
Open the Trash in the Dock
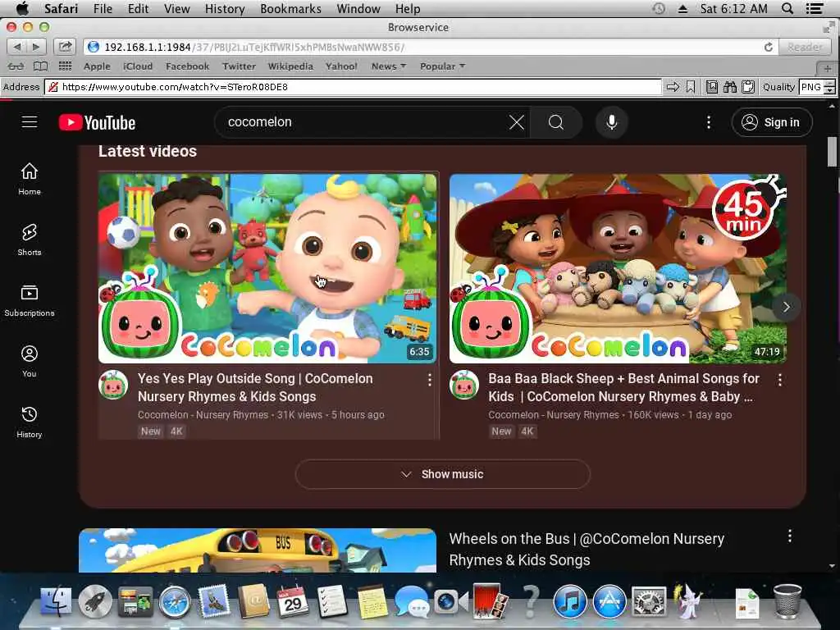[x=787, y=601]
